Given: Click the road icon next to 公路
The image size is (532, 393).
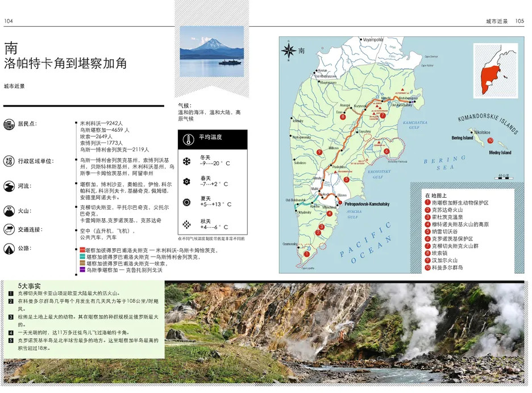Looking at the screenshot, I should 9,248.
